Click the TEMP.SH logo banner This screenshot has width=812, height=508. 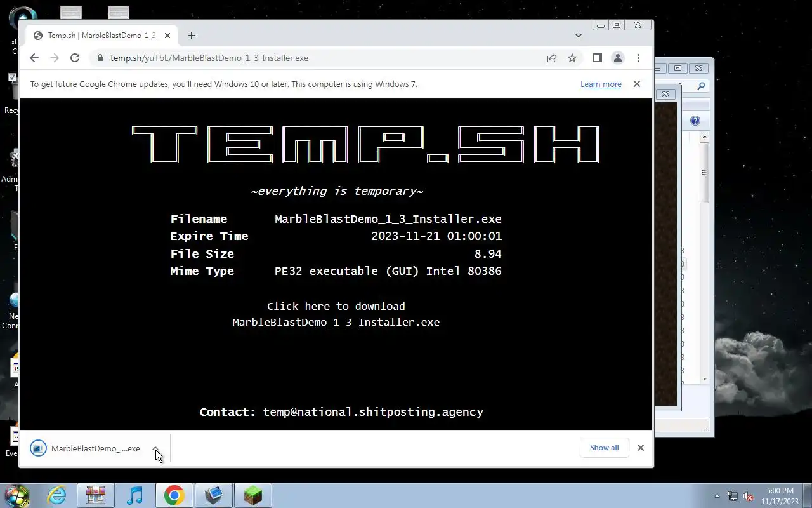365,145
